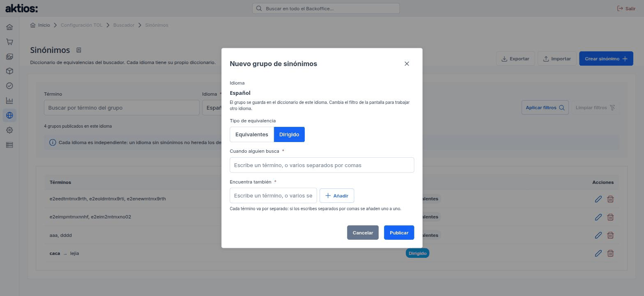Edit the e2eedtmtmx9rth synonym group

point(598,199)
